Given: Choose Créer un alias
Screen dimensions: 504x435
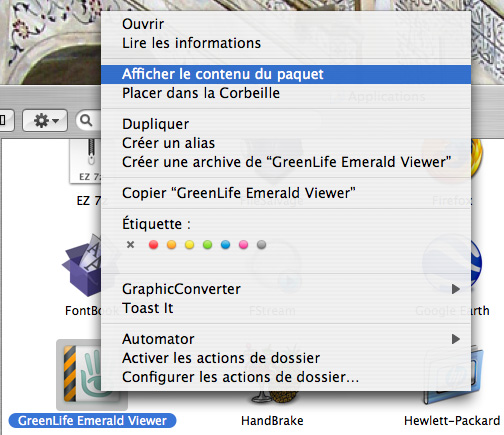Looking at the screenshot, I should pos(286,143).
